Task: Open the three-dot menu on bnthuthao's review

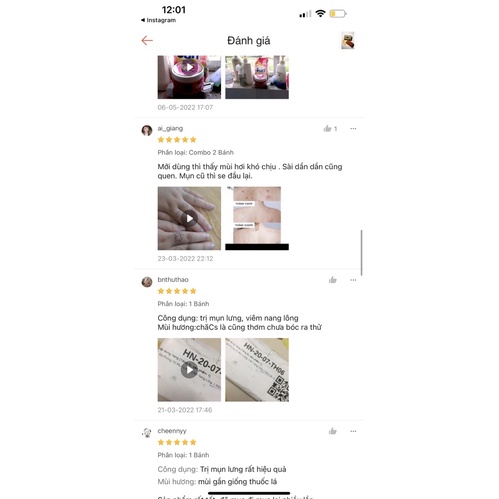Action: (x=353, y=280)
